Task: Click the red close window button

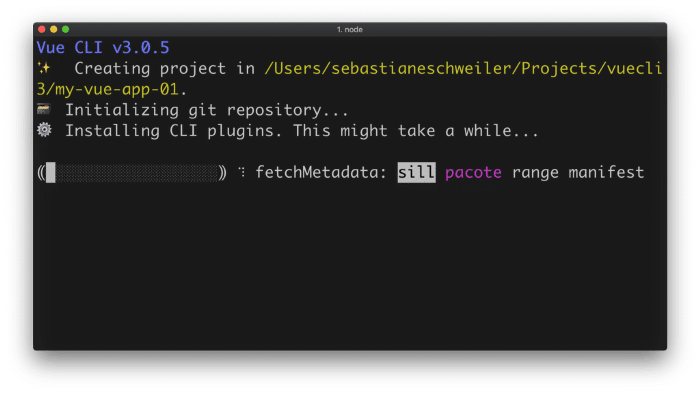Action: click(x=42, y=29)
